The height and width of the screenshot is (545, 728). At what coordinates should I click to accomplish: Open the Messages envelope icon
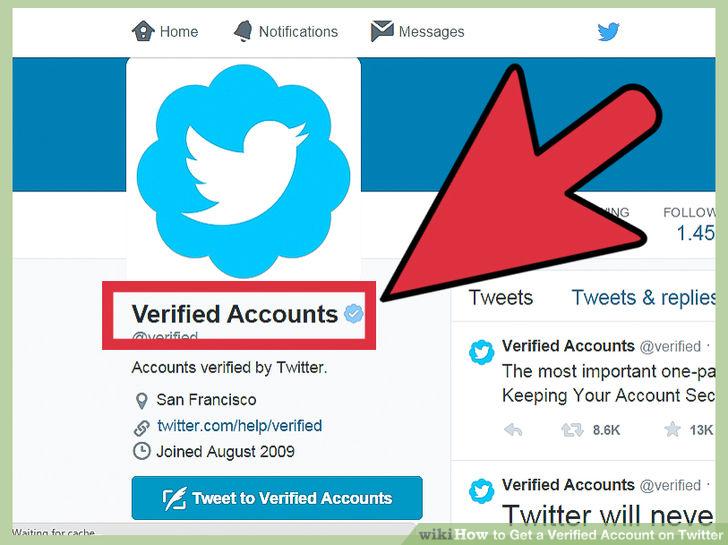pyautogui.click(x=382, y=31)
